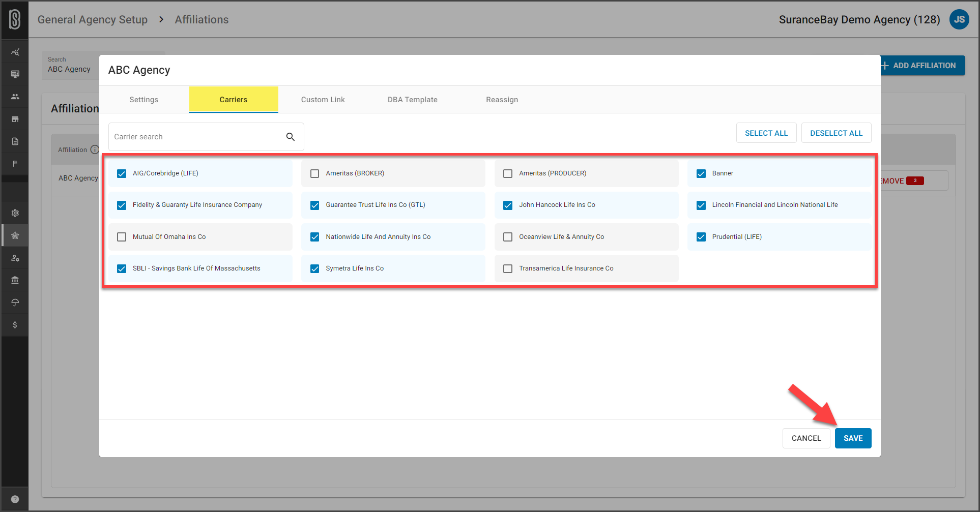
Task: Open the monitor dashboard sidebar icon
Action: 15,74
